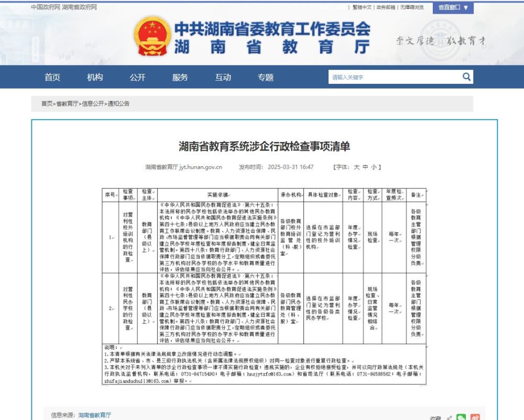Focus the keyword search input field
The height and width of the screenshot is (420, 524).
coord(393,77)
